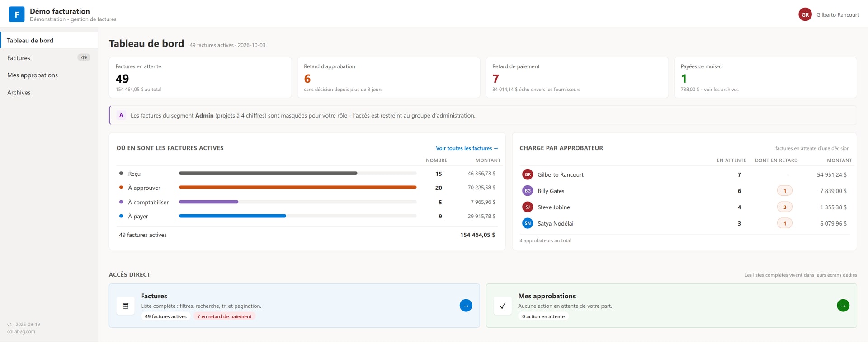Image resolution: width=868 pixels, height=344 pixels.
Task: Open the Retard de paiement card
Action: pyautogui.click(x=577, y=77)
